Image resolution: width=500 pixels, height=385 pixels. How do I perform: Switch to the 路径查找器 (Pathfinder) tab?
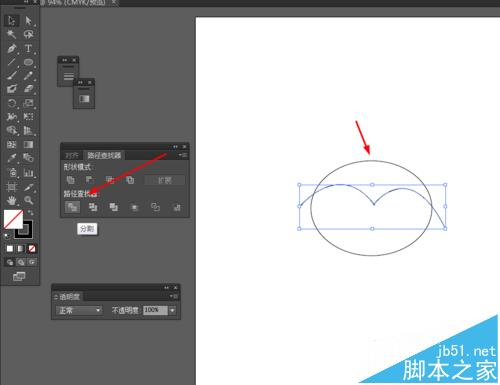tap(104, 155)
